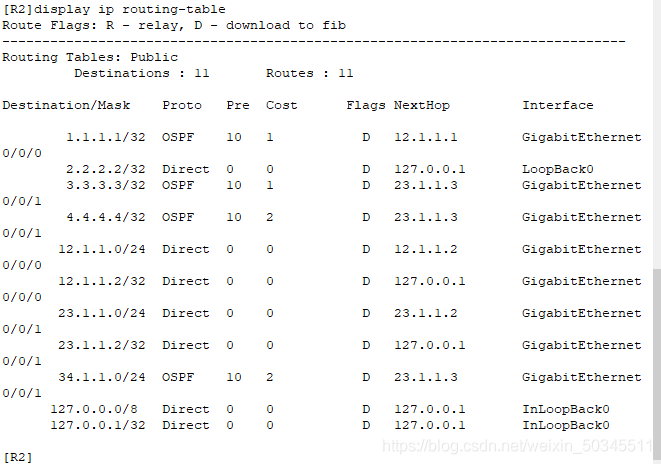Click the blog.csdn.net watermark link
Screen dimensions: 661x464
(517, 446)
